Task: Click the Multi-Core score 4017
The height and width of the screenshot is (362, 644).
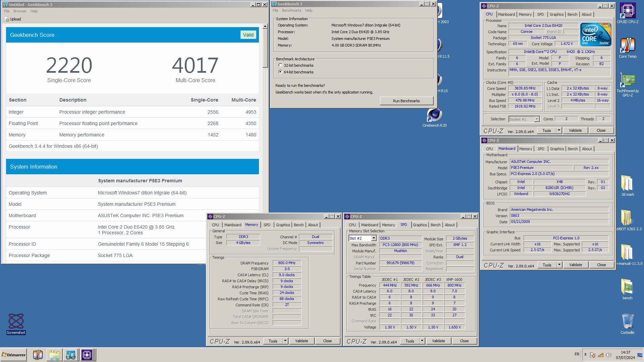Action: 195,65
